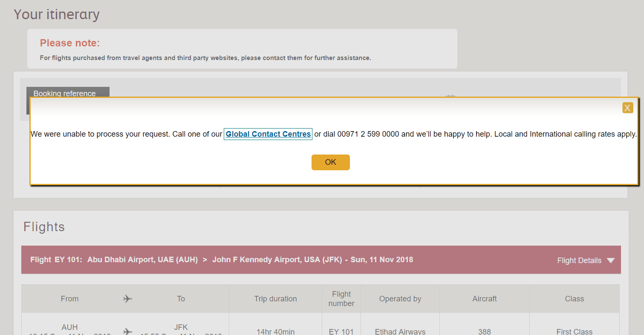This screenshot has width=644, height=335.
Task: Click the flight EY 101 route header bar
Action: [222, 260]
